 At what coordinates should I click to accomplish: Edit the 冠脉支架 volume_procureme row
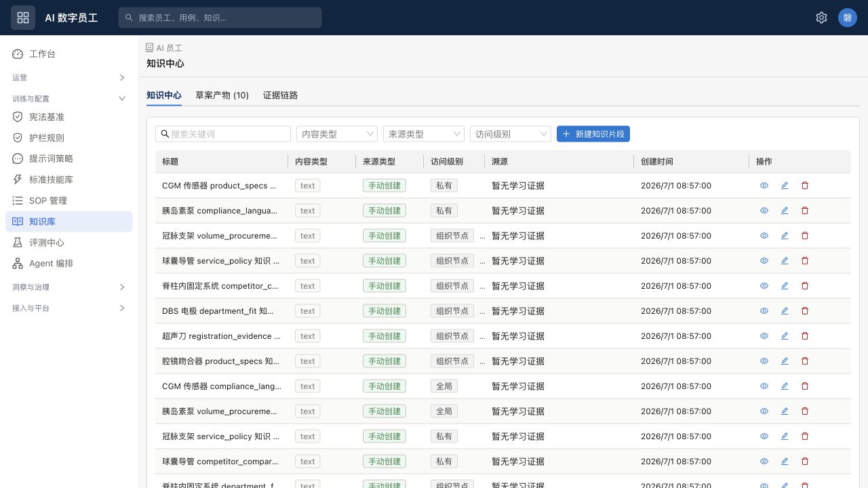(785, 236)
